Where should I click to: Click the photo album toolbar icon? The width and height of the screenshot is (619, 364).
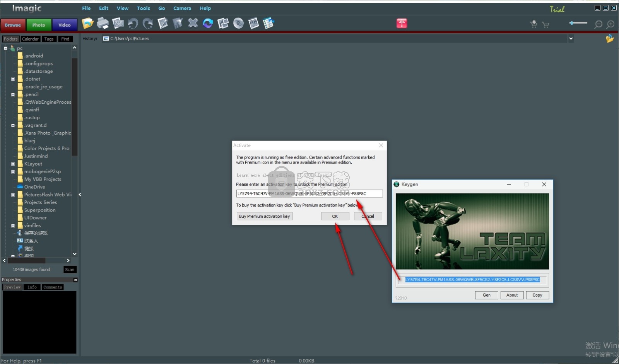coord(253,24)
